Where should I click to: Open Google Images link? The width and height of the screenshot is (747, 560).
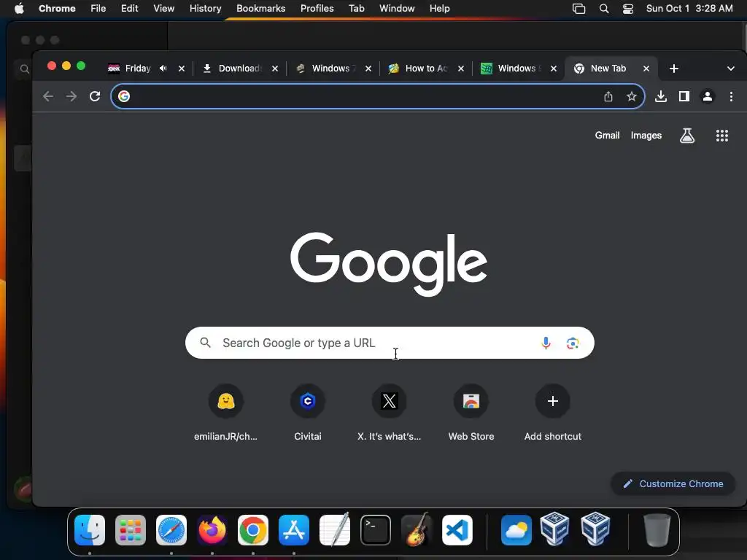click(x=646, y=135)
